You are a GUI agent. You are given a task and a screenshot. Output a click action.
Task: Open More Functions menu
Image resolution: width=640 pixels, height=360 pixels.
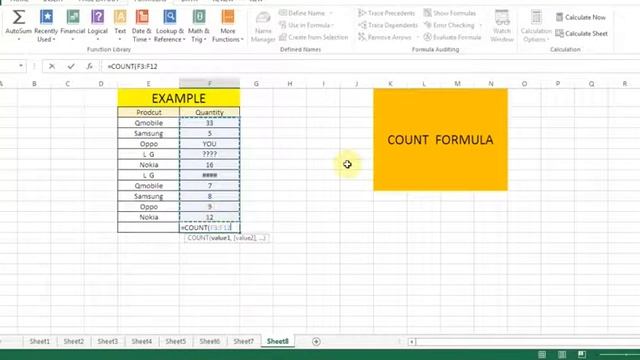coord(228,26)
